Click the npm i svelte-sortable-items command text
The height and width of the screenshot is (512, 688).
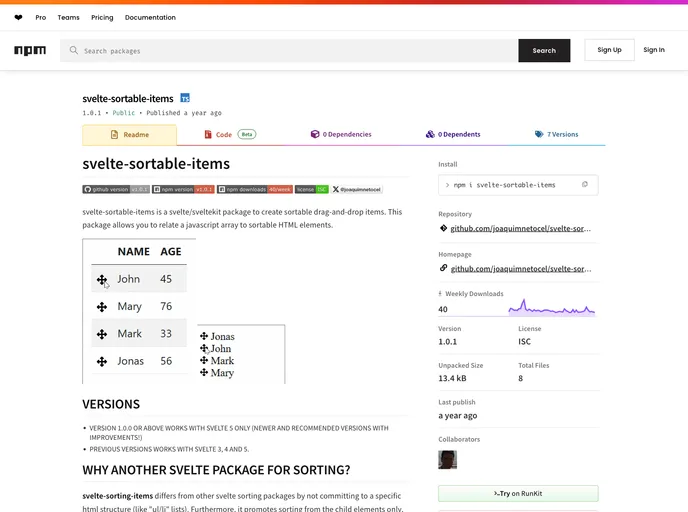tap(505, 185)
